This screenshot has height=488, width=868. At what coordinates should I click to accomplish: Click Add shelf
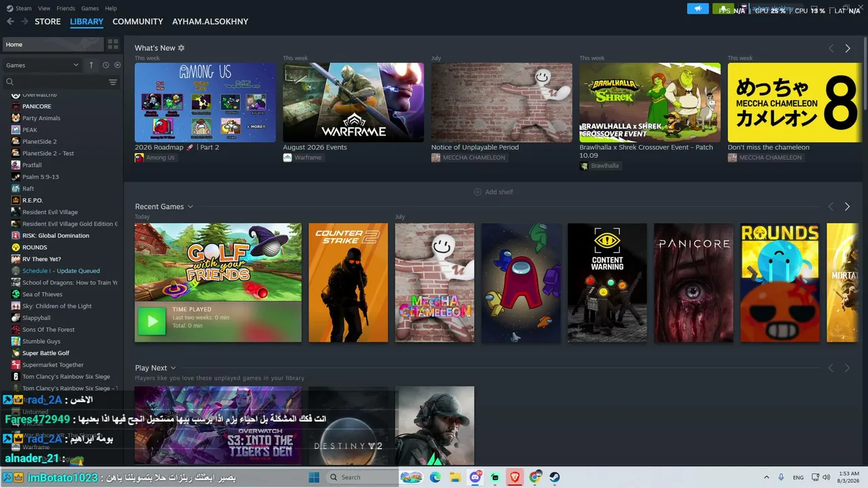pyautogui.click(x=493, y=192)
